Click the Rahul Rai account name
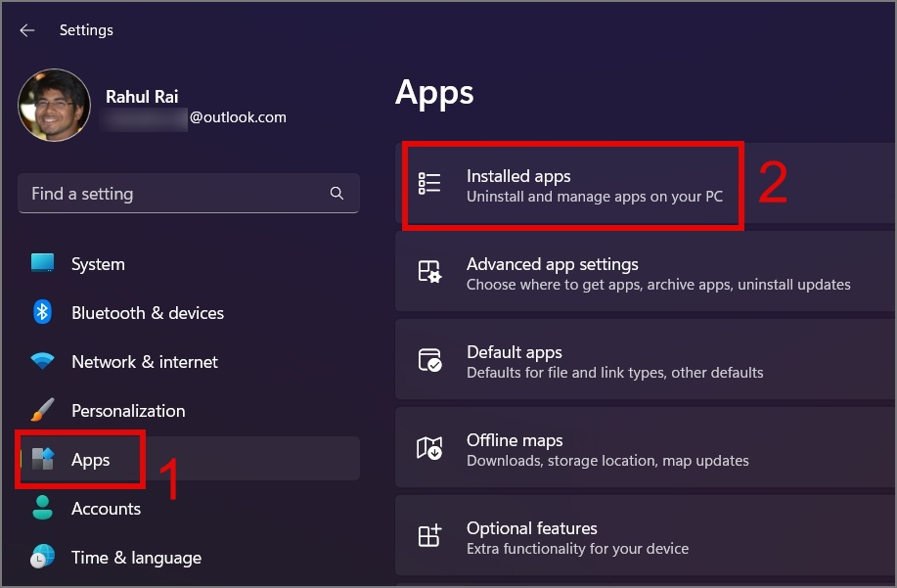The height and width of the screenshot is (588, 897). coord(142,97)
